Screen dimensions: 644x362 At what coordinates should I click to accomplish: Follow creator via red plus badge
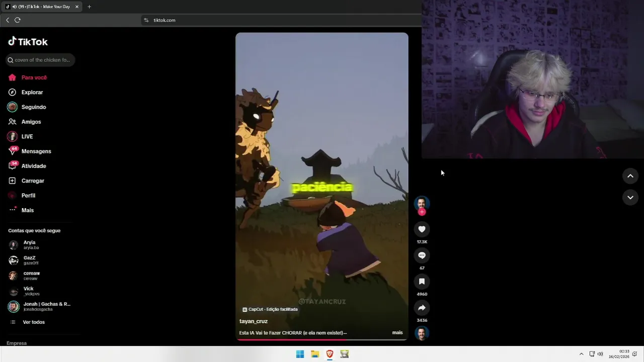[422, 212]
